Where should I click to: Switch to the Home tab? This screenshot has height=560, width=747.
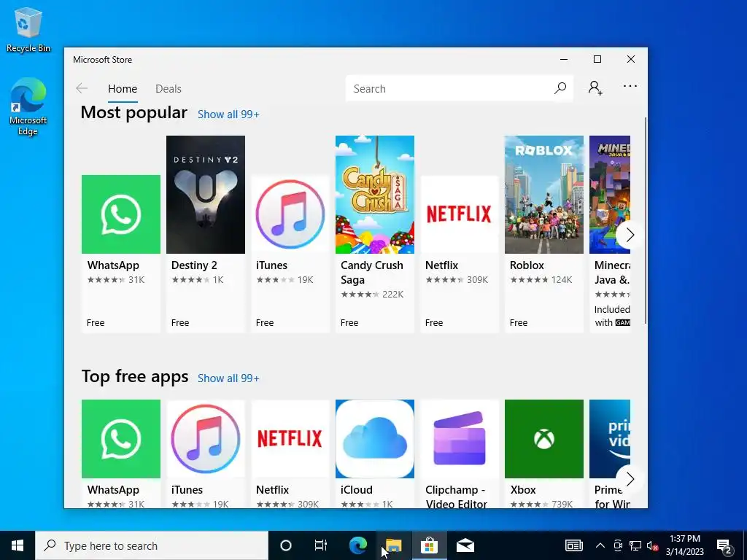pos(123,89)
